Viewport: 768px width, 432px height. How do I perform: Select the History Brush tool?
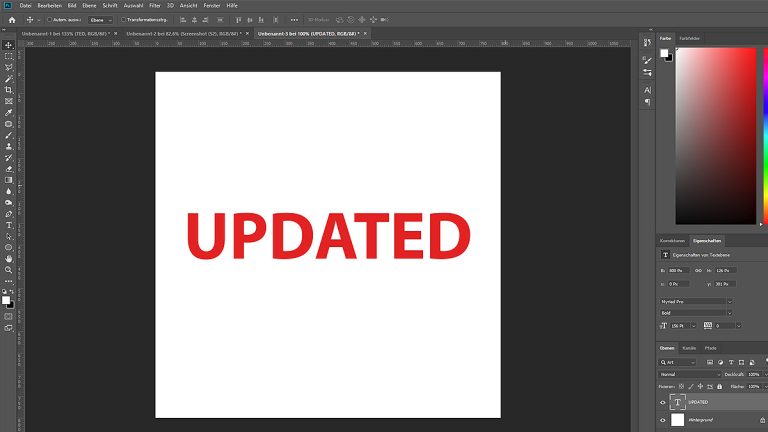click(x=8, y=158)
